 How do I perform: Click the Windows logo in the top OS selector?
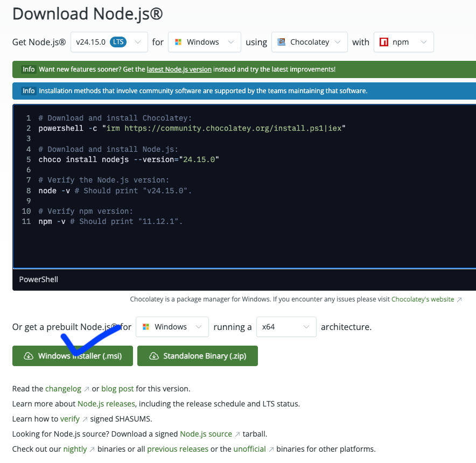[178, 42]
